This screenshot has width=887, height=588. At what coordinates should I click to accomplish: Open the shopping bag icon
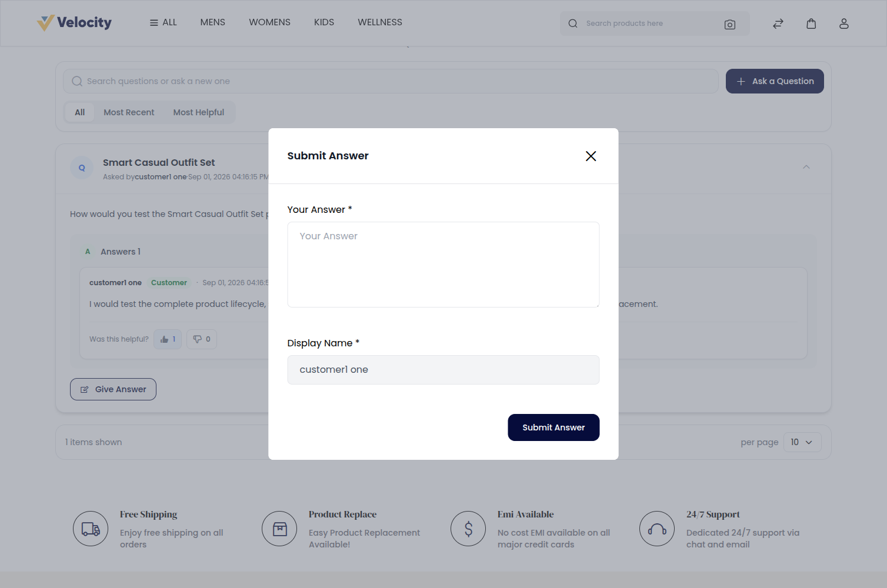point(811,24)
